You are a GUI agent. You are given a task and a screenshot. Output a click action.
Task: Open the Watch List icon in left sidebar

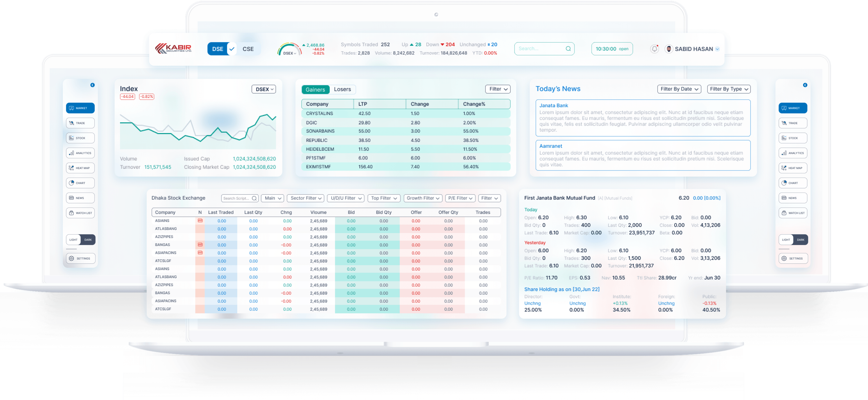pos(71,213)
